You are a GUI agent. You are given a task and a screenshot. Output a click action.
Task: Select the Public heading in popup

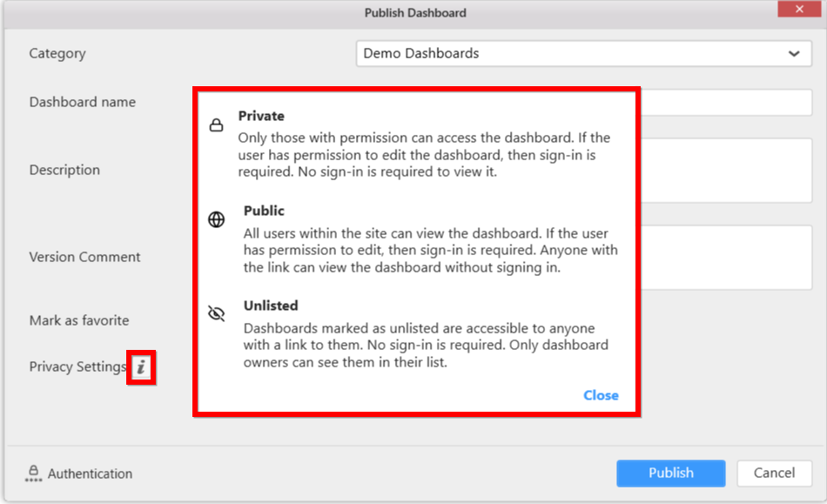[264, 211]
